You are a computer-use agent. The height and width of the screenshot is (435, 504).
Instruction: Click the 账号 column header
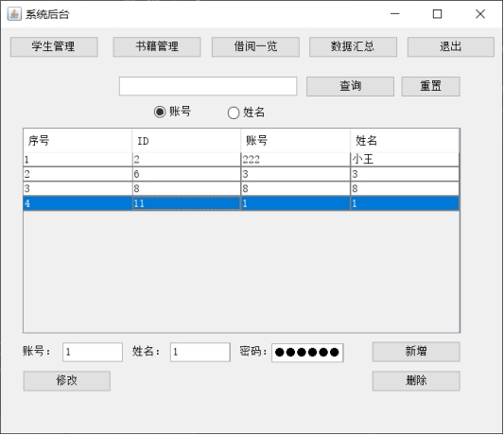pyautogui.click(x=295, y=141)
